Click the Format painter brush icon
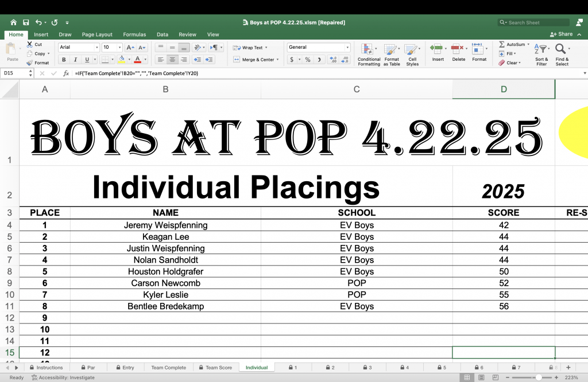This screenshot has height=382, width=588. pos(30,63)
